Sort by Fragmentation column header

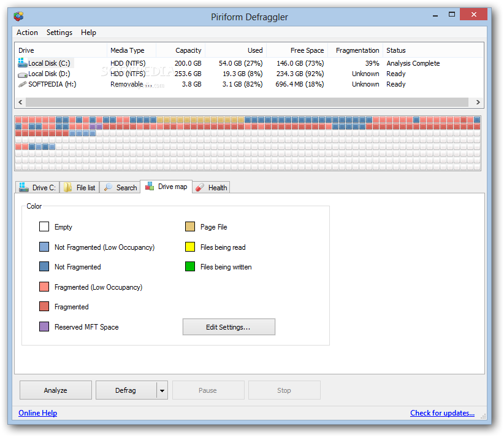pos(355,50)
